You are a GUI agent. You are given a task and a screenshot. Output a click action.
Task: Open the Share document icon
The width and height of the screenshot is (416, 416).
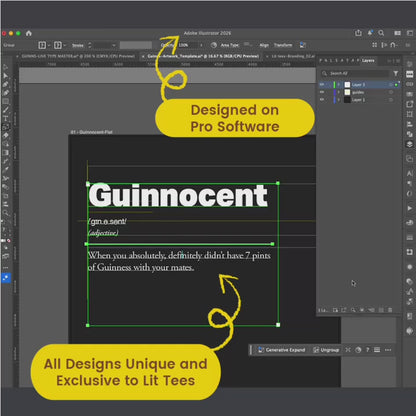(358, 33)
